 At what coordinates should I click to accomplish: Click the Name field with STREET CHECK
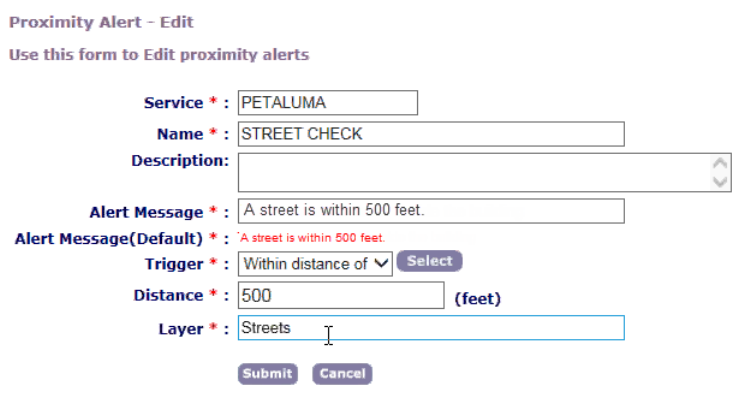click(x=430, y=134)
